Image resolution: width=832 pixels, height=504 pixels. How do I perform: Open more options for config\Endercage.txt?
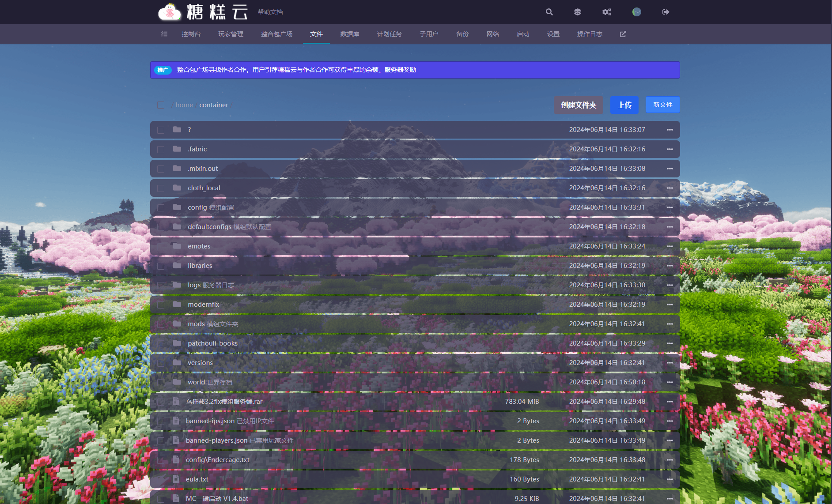click(670, 460)
